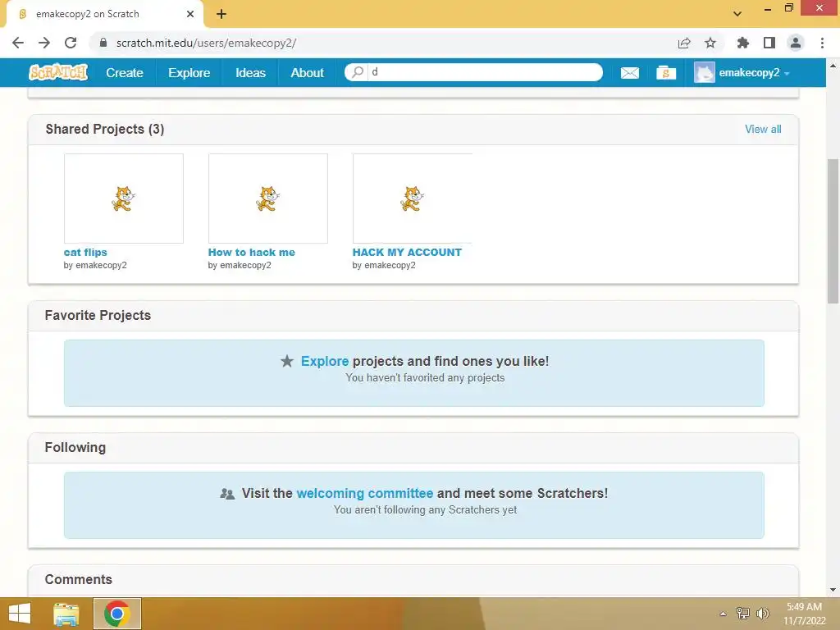
Task: Open the HACK MY ACCOUNT project link
Action: coord(407,253)
